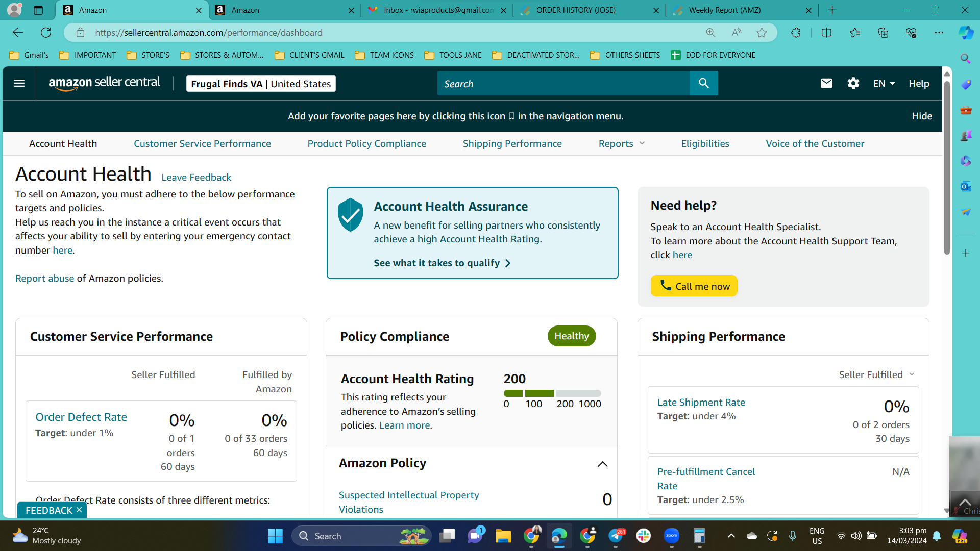Screen dimensions: 980x551
Task: Expand the Reports dropdown menu
Action: (x=622, y=144)
